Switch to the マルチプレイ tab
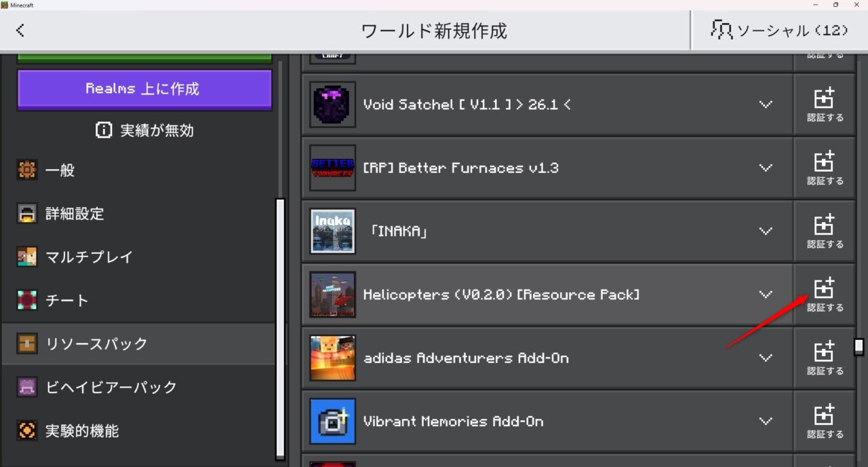The width and height of the screenshot is (868, 467). click(138, 257)
